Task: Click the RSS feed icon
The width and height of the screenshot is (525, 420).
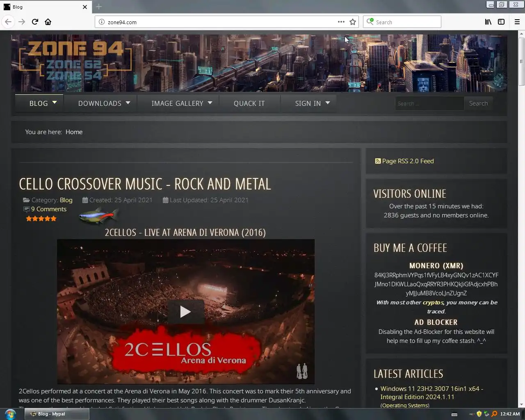Action: pos(378,161)
